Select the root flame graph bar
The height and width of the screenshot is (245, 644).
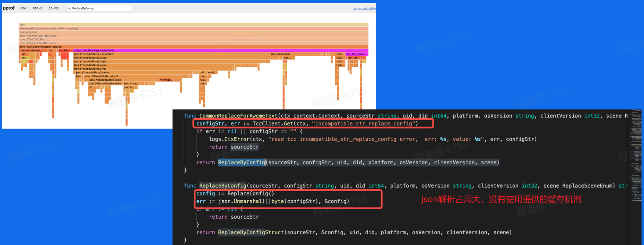[x=193, y=25]
